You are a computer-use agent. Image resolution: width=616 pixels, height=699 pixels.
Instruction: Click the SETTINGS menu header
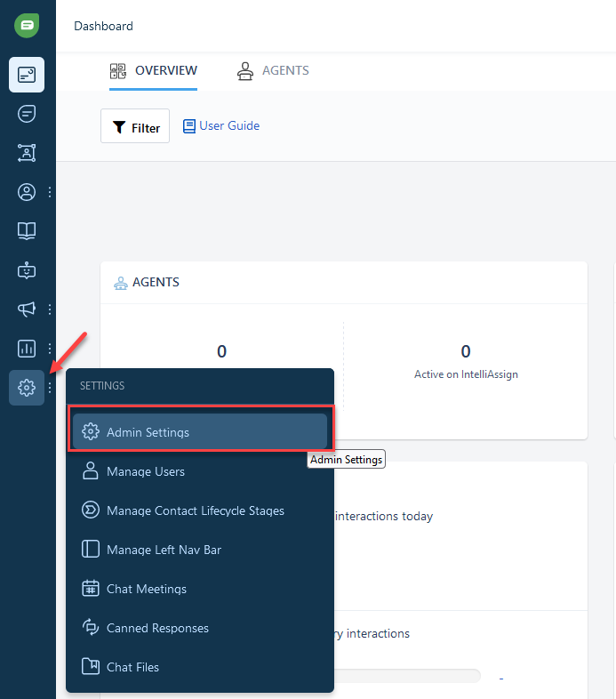click(x=102, y=386)
